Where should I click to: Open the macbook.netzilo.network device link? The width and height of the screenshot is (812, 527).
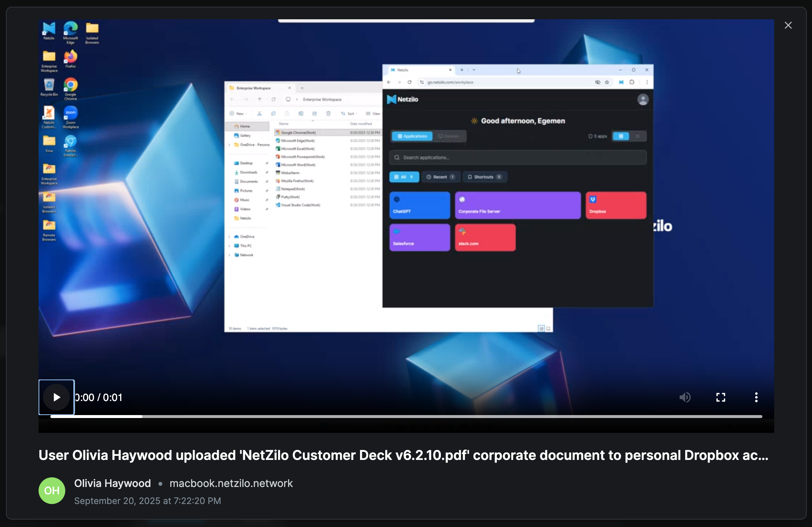[231, 483]
